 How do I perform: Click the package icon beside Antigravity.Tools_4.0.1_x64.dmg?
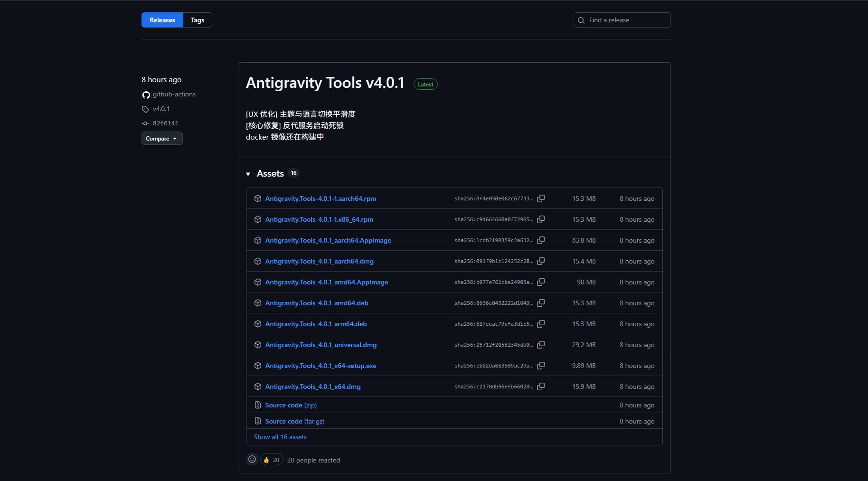click(x=257, y=387)
